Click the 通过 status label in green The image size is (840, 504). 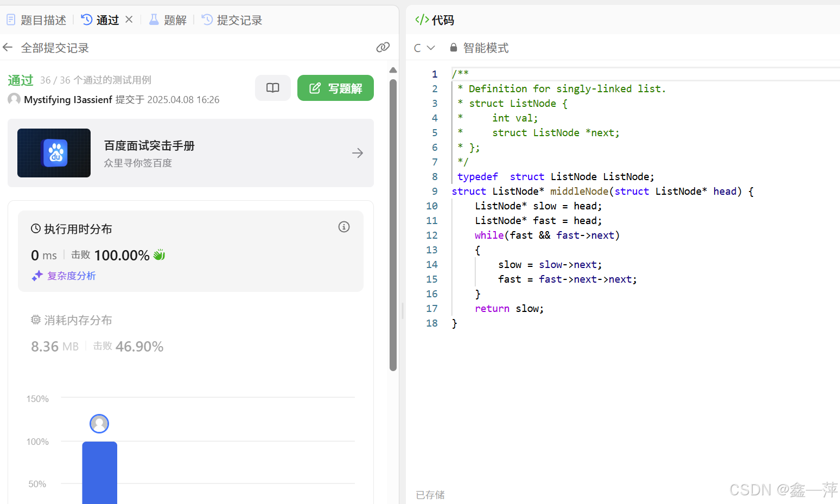tap(21, 80)
